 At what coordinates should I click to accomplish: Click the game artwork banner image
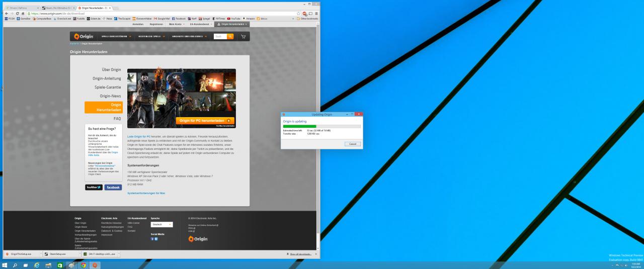click(x=181, y=99)
